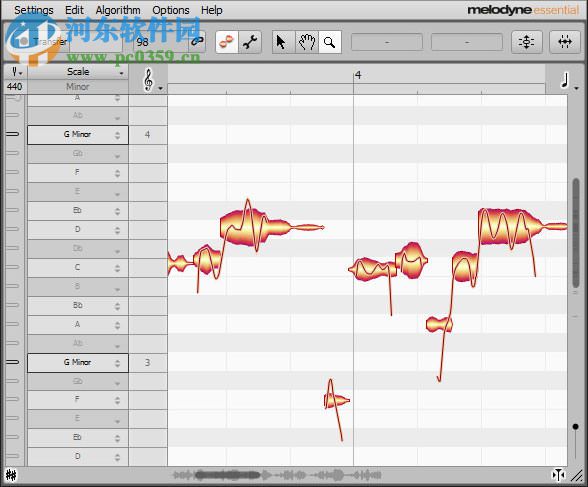Image resolution: width=588 pixels, height=487 pixels.
Task: Open the Correct Pitch macro
Action: (x=526, y=42)
